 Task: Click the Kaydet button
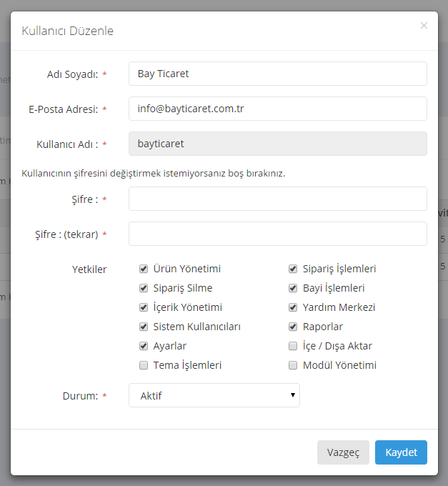pyautogui.click(x=401, y=452)
